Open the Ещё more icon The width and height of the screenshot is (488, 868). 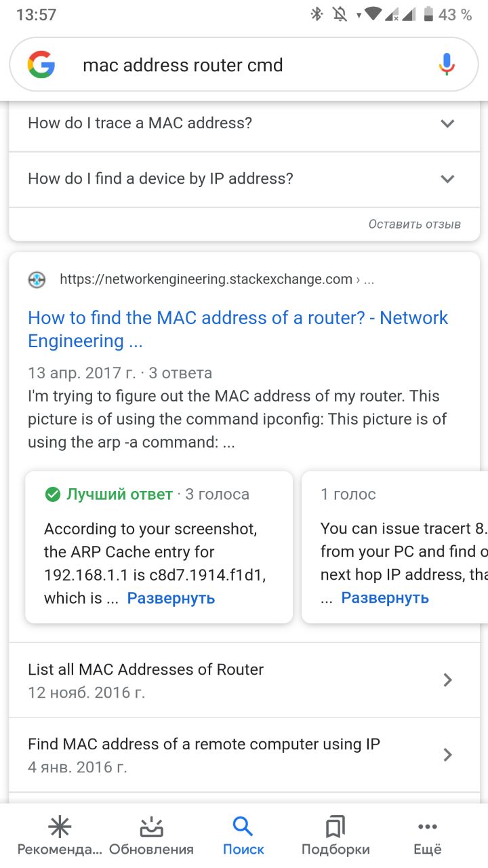coord(428,827)
